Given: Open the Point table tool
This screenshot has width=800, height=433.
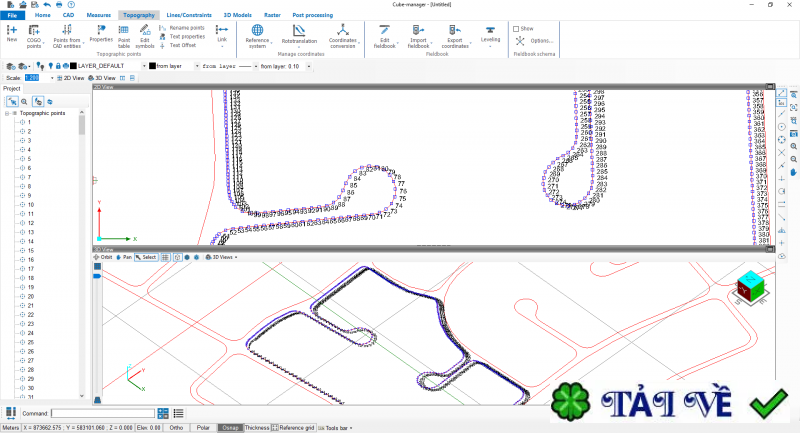Looking at the screenshot, I should point(124,34).
